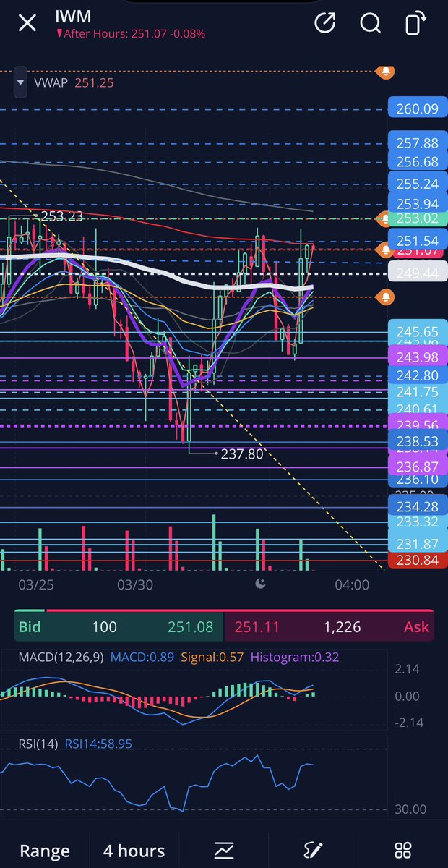Select the 256.68 price level label

[x=418, y=161]
